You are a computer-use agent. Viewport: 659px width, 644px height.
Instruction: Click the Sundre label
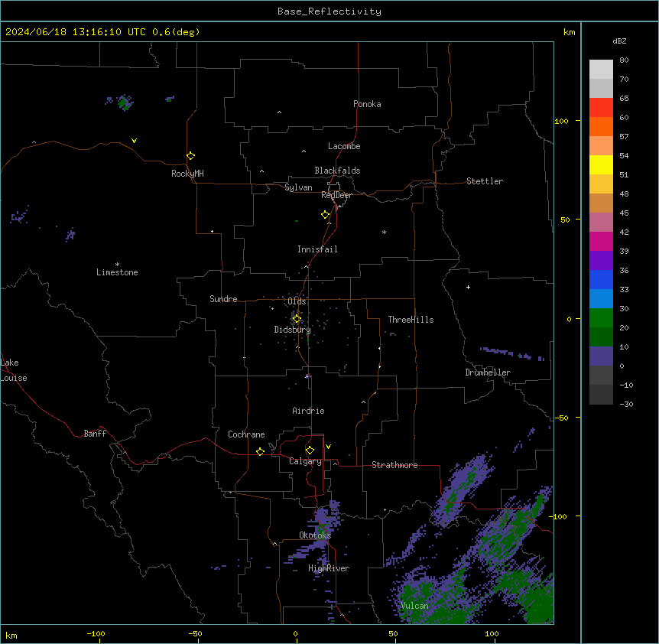223,299
